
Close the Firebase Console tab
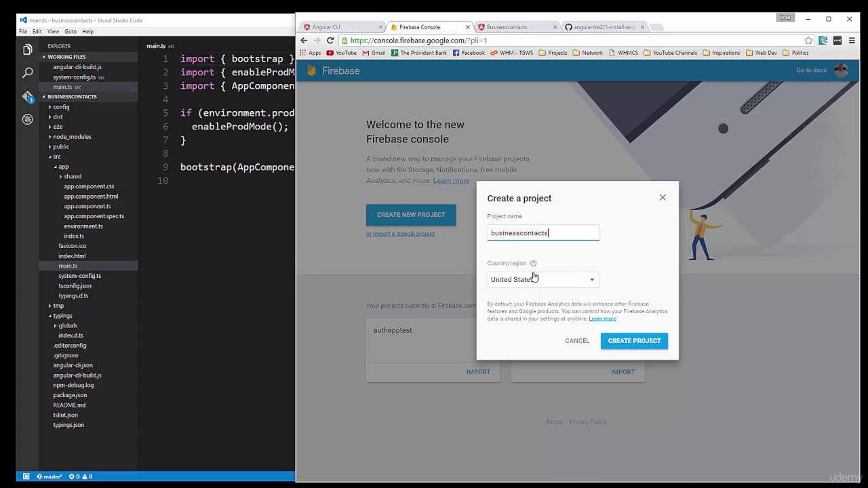point(468,27)
